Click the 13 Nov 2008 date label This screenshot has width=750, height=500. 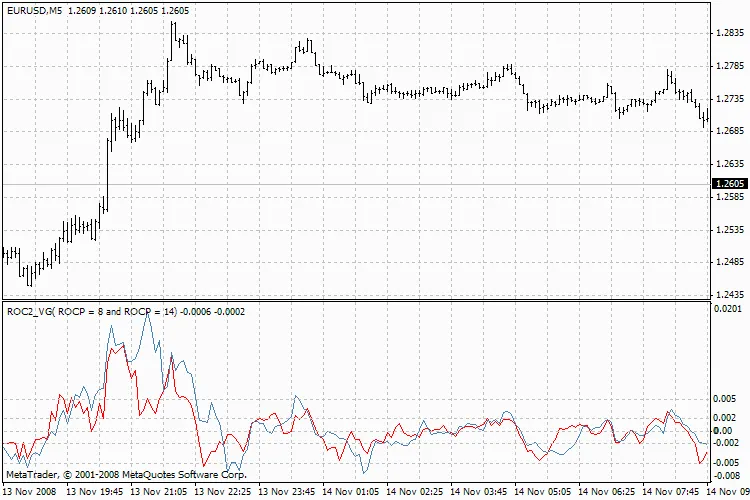click(30, 492)
